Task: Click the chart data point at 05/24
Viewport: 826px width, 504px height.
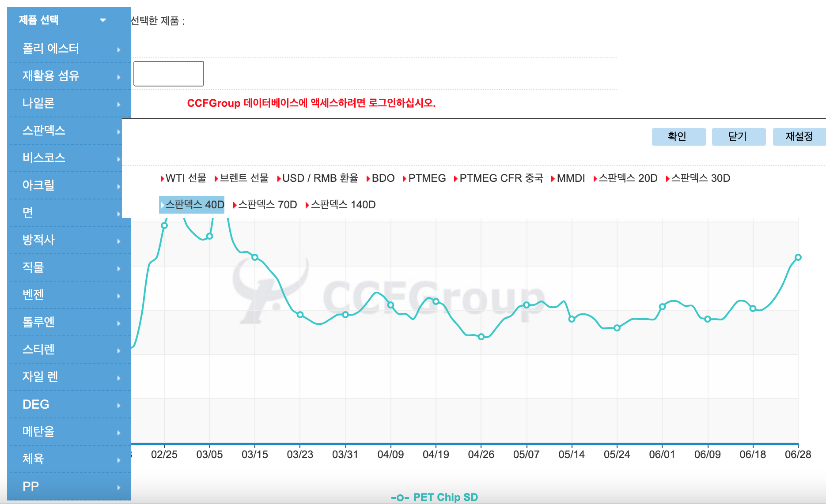Action: [x=617, y=328]
